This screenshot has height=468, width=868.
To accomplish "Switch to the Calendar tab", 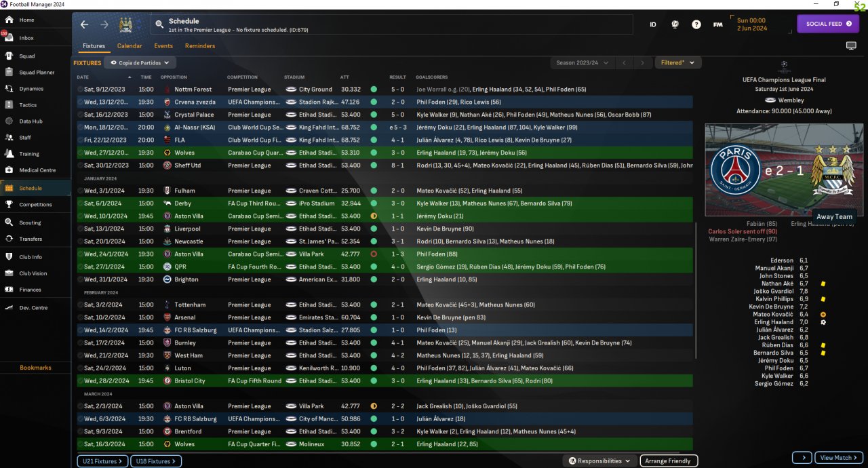I will coord(130,46).
